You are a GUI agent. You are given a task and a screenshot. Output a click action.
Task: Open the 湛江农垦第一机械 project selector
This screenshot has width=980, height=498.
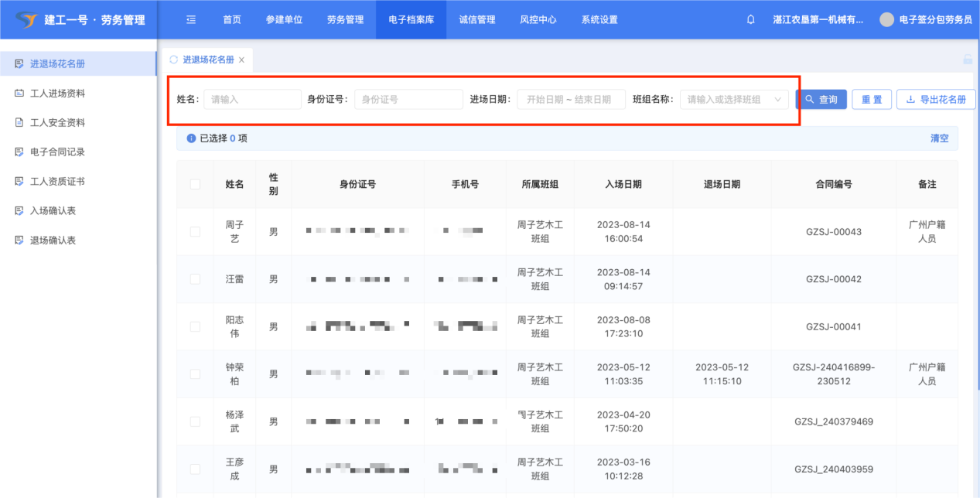(x=818, y=20)
